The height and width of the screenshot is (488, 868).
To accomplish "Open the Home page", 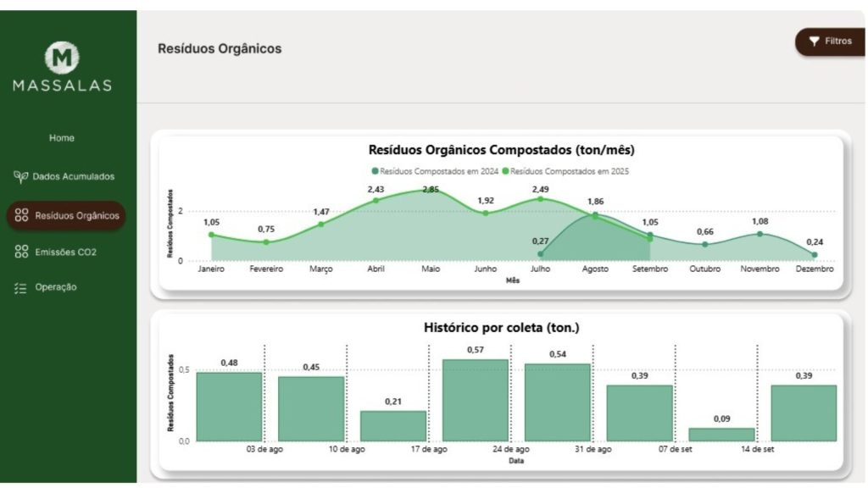I will 61,138.
